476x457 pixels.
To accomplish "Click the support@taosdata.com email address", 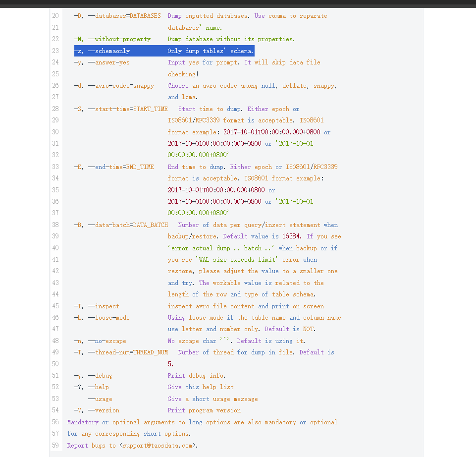I will coord(158,445).
